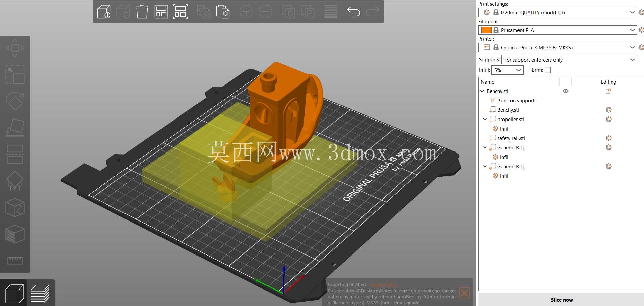Click the orange filament color swatch
This screenshot has height=306, width=644.
pyautogui.click(x=486, y=30)
